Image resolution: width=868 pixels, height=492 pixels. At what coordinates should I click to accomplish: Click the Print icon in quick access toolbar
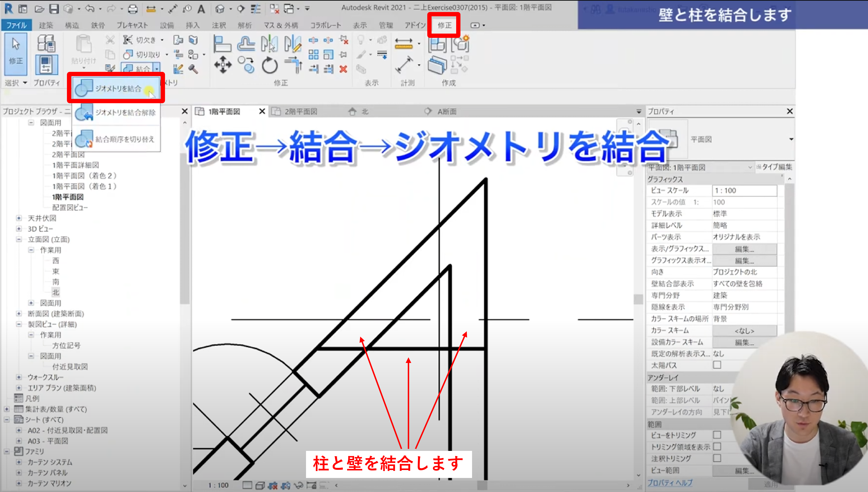click(132, 9)
